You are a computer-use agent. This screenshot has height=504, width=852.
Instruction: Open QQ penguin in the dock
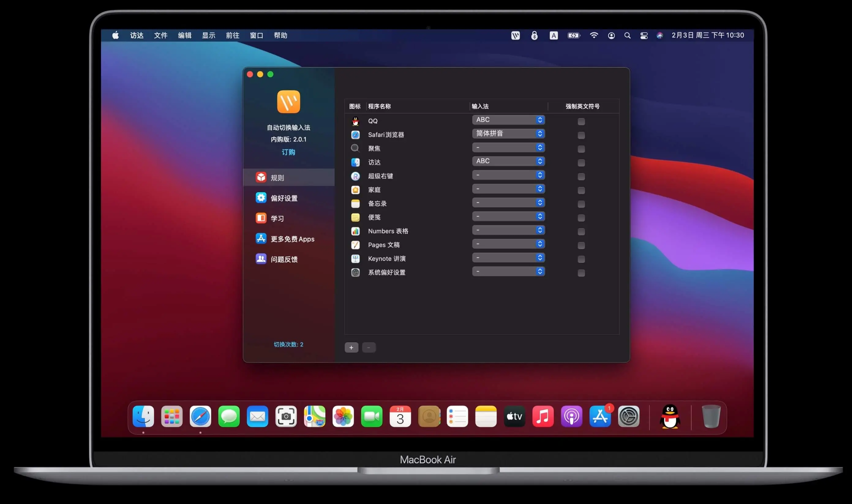click(x=670, y=416)
